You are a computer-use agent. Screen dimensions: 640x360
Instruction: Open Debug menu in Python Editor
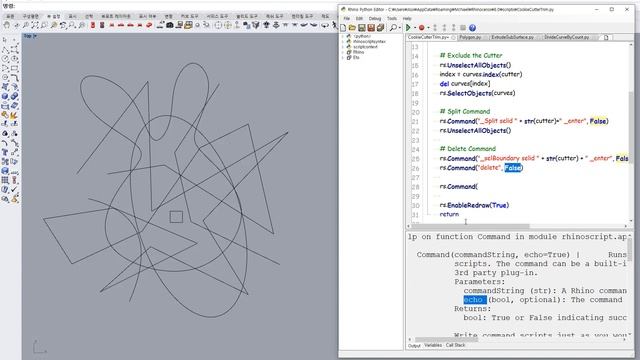click(x=375, y=18)
